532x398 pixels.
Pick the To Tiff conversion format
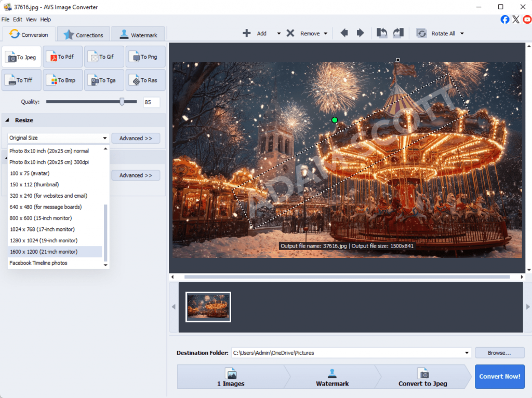click(x=21, y=80)
